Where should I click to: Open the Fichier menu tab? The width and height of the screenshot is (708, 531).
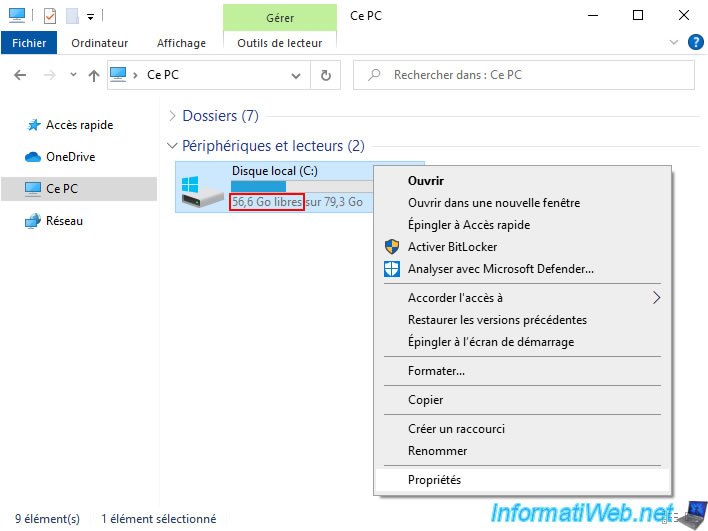point(29,43)
